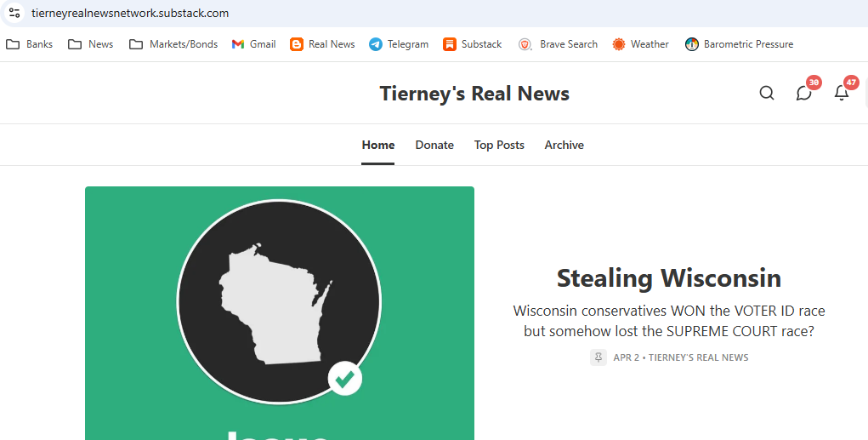Expand the Markets/Bonds bookmark folder
Screen dimensions: 868x440
click(x=173, y=44)
